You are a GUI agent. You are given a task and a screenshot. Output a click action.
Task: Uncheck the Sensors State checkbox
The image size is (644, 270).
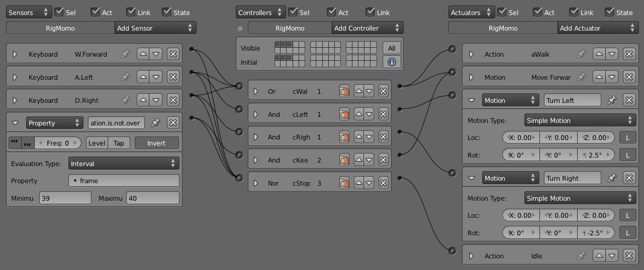click(167, 12)
